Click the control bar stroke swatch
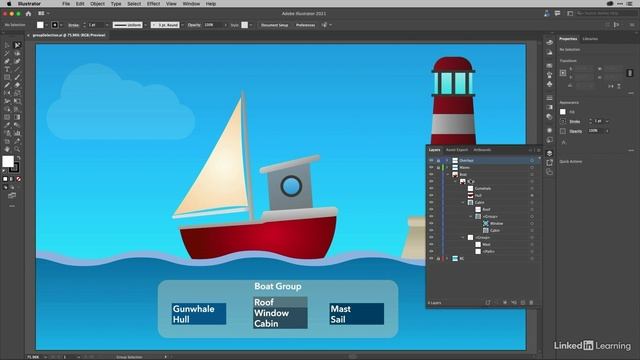640x360 pixels. pos(55,25)
